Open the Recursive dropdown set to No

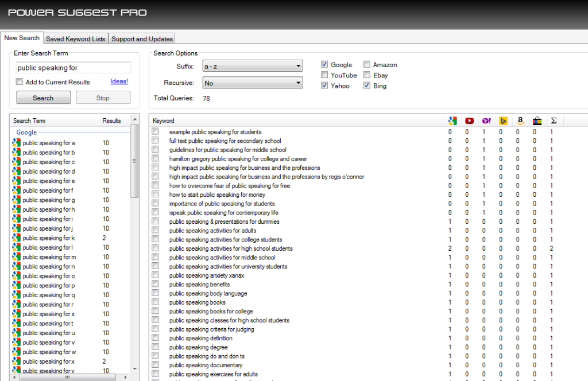click(x=253, y=83)
